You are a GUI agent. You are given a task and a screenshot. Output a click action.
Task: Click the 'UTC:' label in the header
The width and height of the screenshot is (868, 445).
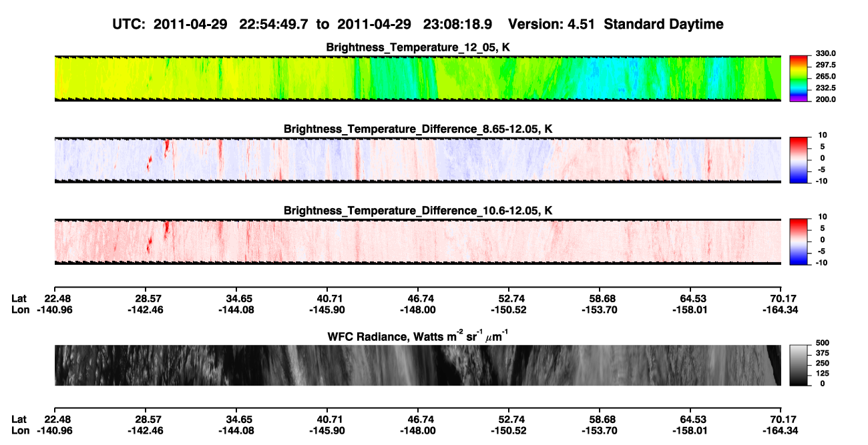point(130,25)
